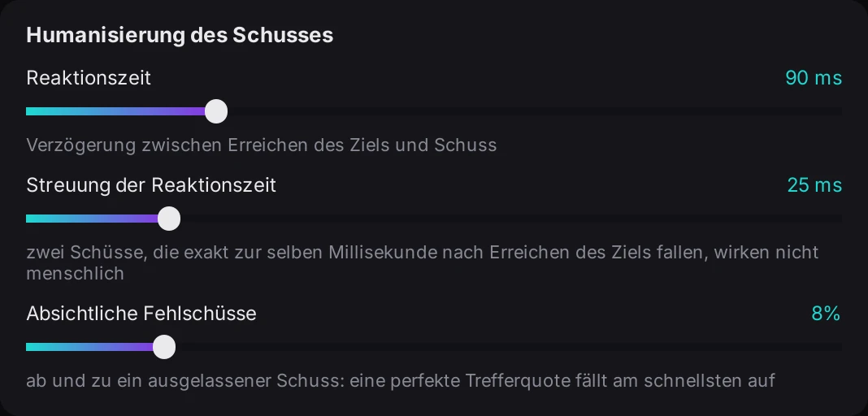Grab the Reaktionszeit slider handle
868x416 pixels.
216,112
